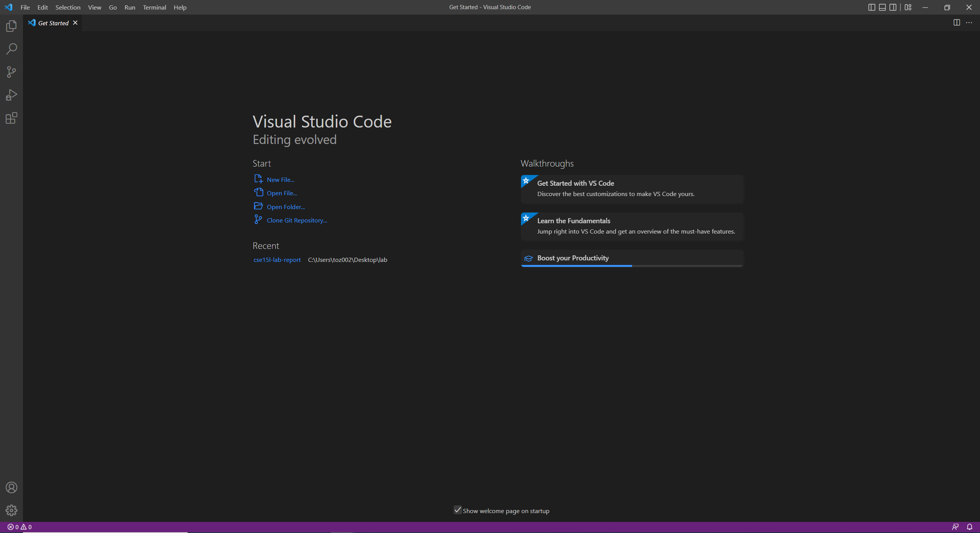
Task: Restore down the VS Code window
Action: 947,7
